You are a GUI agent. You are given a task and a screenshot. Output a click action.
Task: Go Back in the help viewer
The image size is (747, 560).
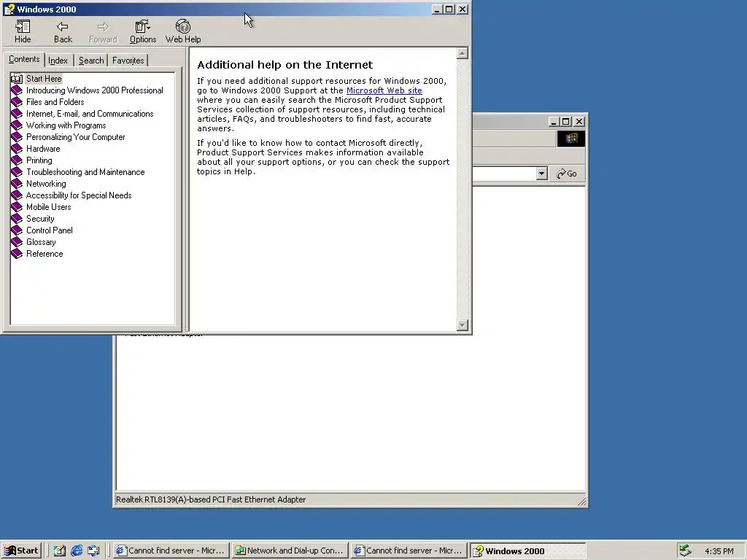[x=63, y=32]
